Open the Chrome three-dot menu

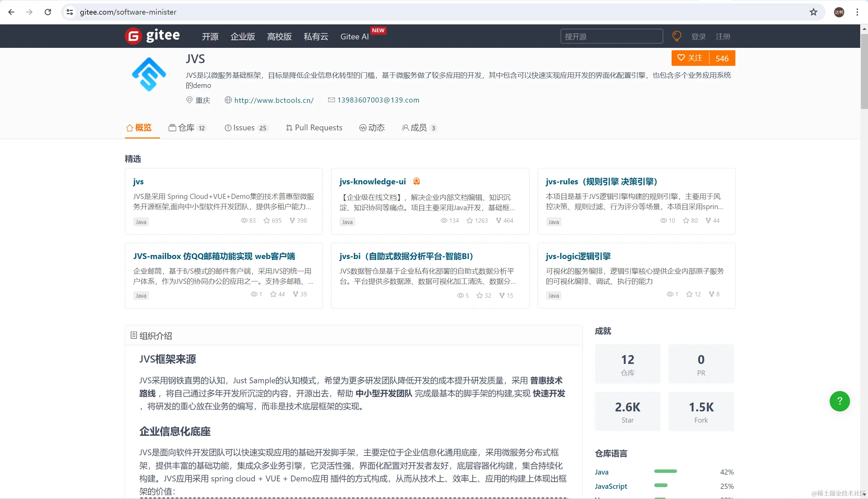(x=857, y=12)
